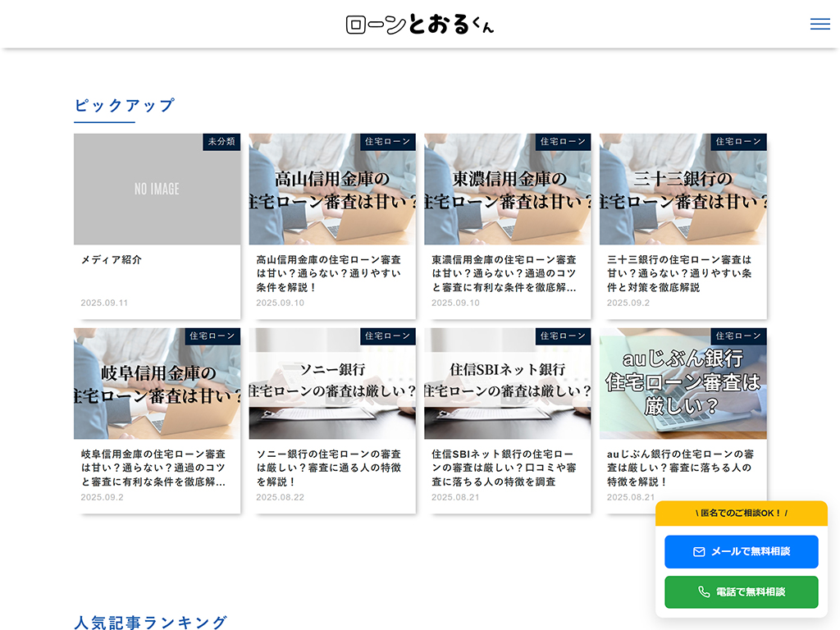The image size is (840, 630).
Task: Open 高山信用金庫 article thumbnail
Action: [332, 189]
